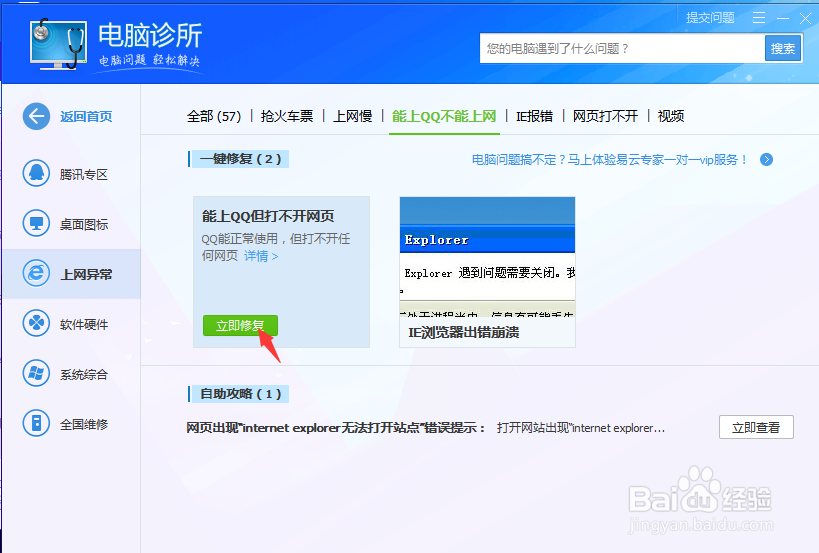Click the 搜索 search button
819x553 pixels.
[782, 49]
